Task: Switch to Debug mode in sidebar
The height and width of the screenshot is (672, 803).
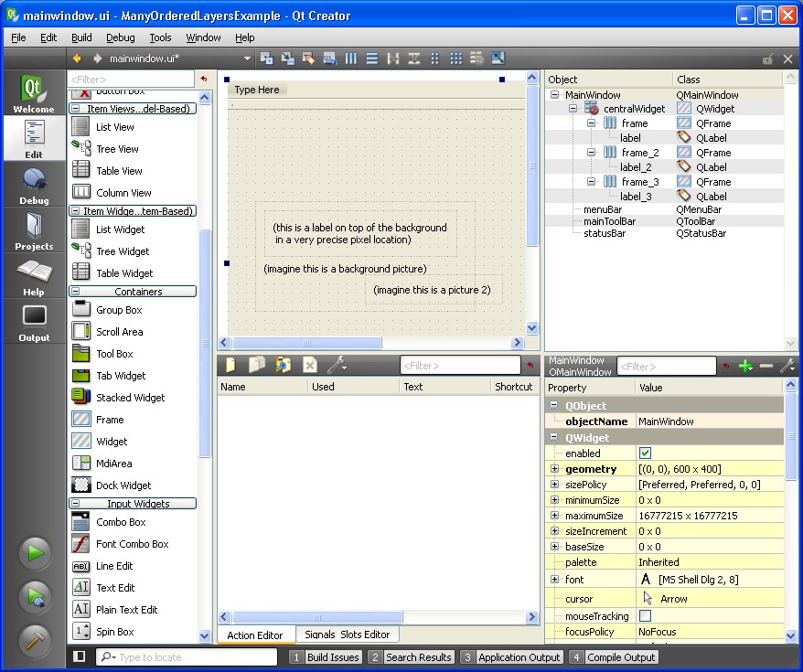Action: pos(34,186)
